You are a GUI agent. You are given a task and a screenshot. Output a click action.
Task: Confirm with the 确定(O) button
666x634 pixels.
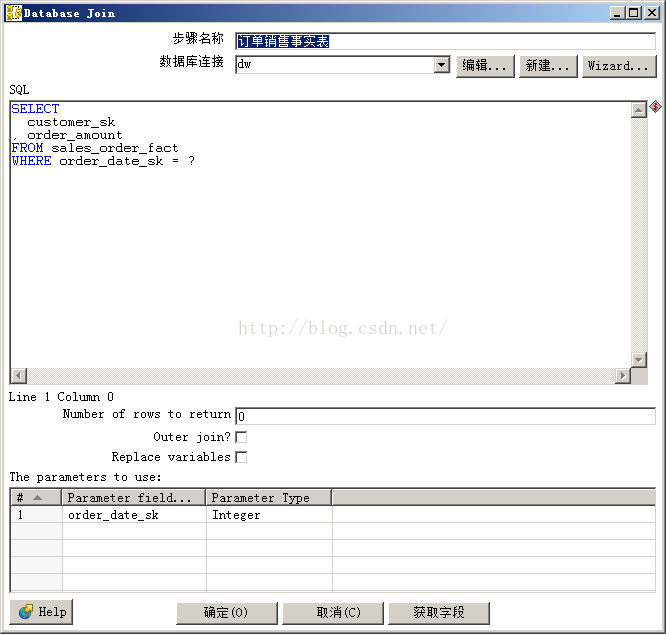click(x=226, y=613)
